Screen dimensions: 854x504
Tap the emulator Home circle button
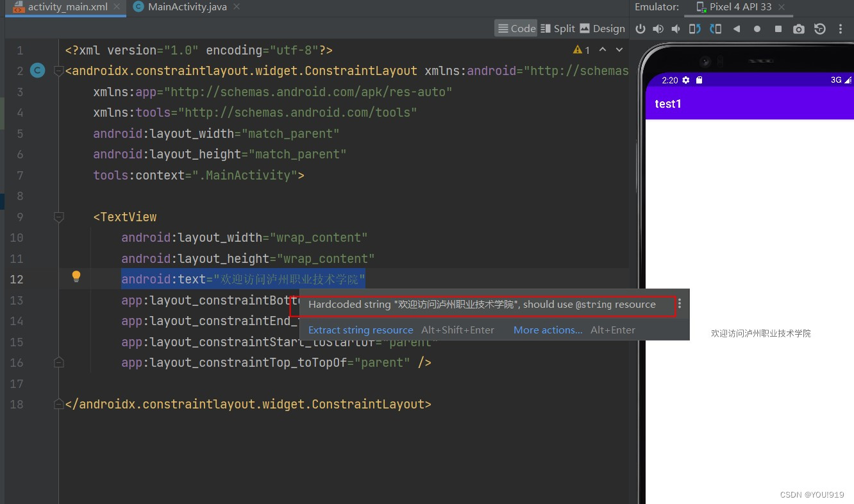pos(757,29)
